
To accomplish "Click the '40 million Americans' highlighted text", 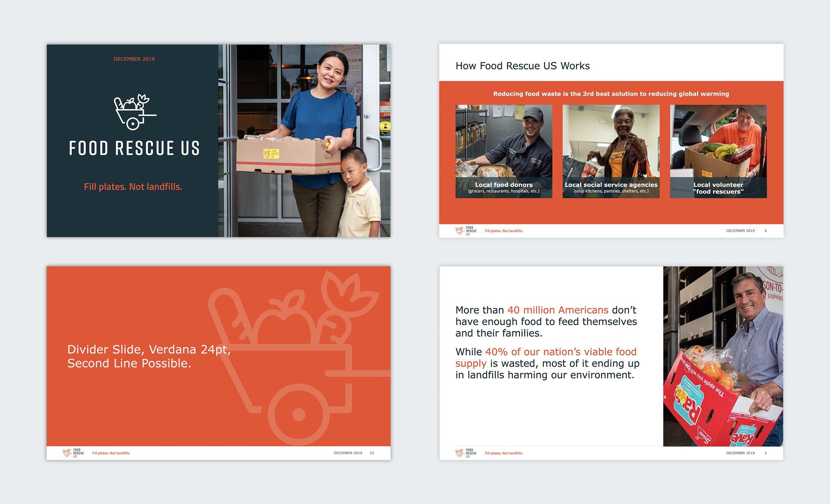I will tap(557, 310).
